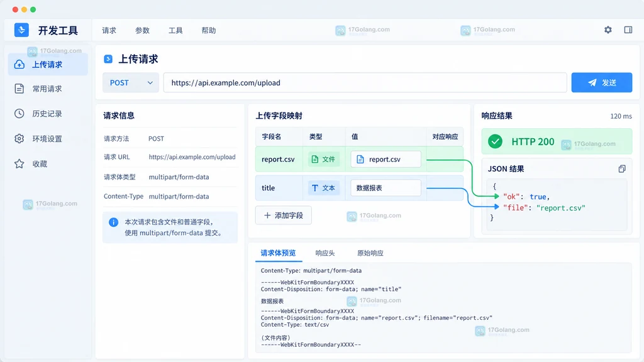The width and height of the screenshot is (644, 362).
Task: Click the 请求方法 POST value
Action: pos(156,139)
